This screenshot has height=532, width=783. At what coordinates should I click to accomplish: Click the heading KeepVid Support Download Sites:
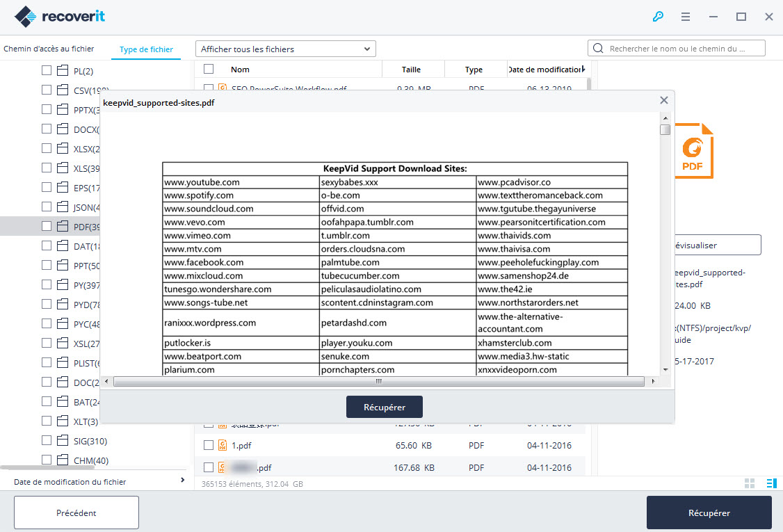pyautogui.click(x=395, y=169)
